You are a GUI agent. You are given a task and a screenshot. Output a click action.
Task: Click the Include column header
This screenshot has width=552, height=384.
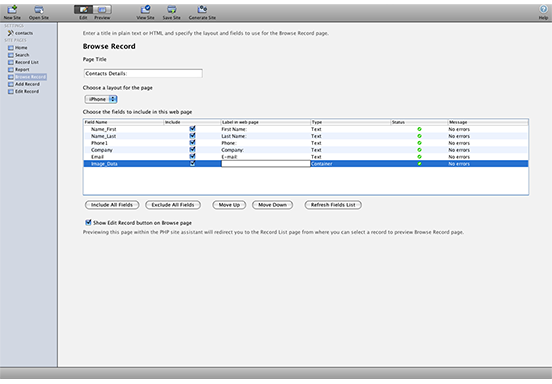point(192,122)
